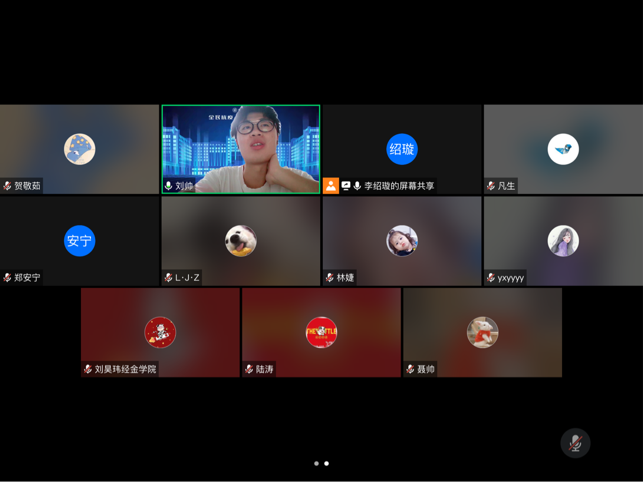Select the 安宁 blue avatar circle
This screenshot has width=643, height=482.
79,241
